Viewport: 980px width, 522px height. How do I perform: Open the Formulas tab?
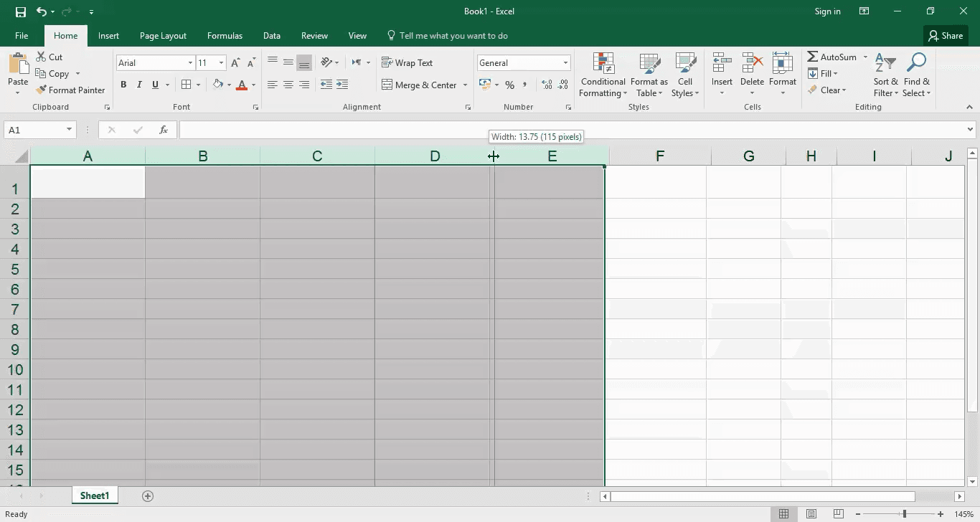click(x=225, y=36)
